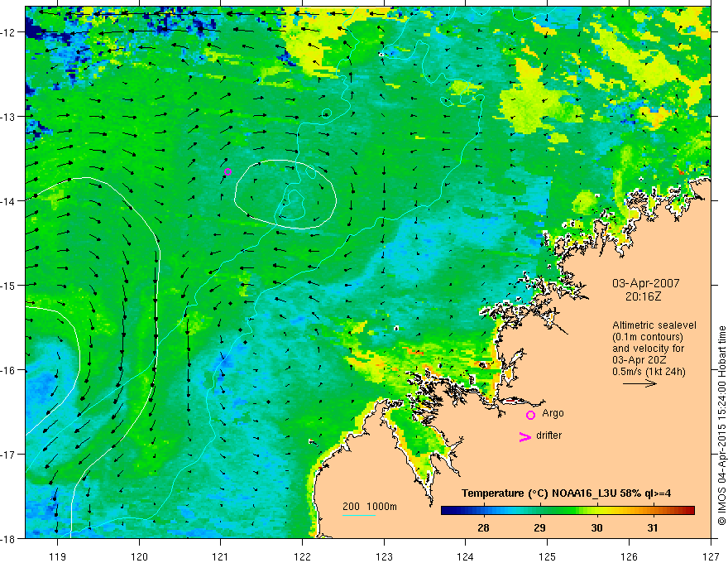Click latitude axis label '-13'
Viewport: 728px width, 563px height.
pos(9,117)
